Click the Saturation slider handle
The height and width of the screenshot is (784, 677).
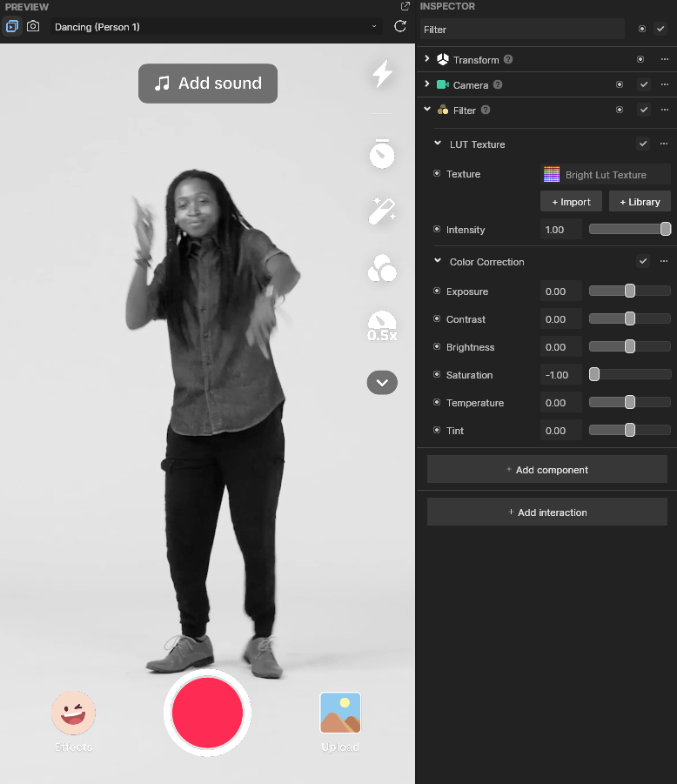click(594, 374)
